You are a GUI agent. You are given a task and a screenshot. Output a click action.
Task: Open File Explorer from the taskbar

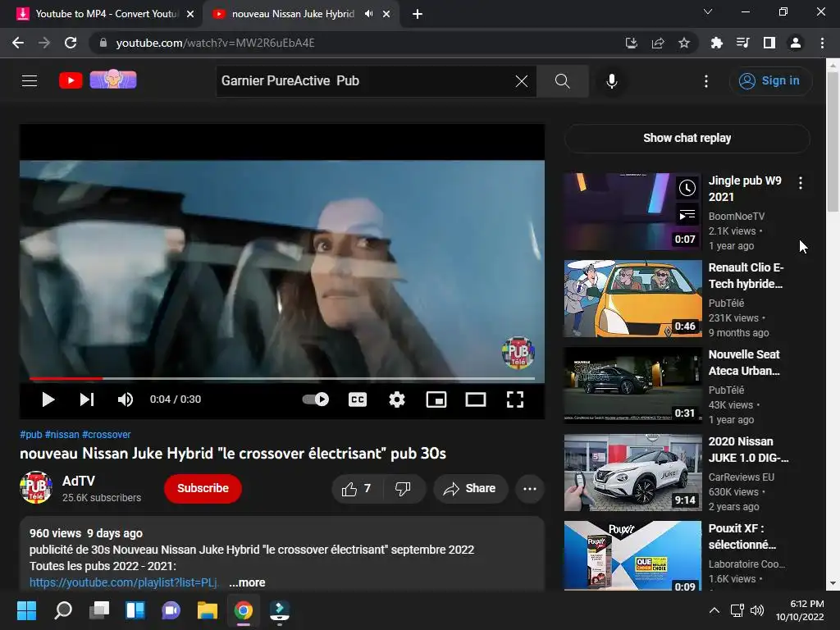coord(208,610)
